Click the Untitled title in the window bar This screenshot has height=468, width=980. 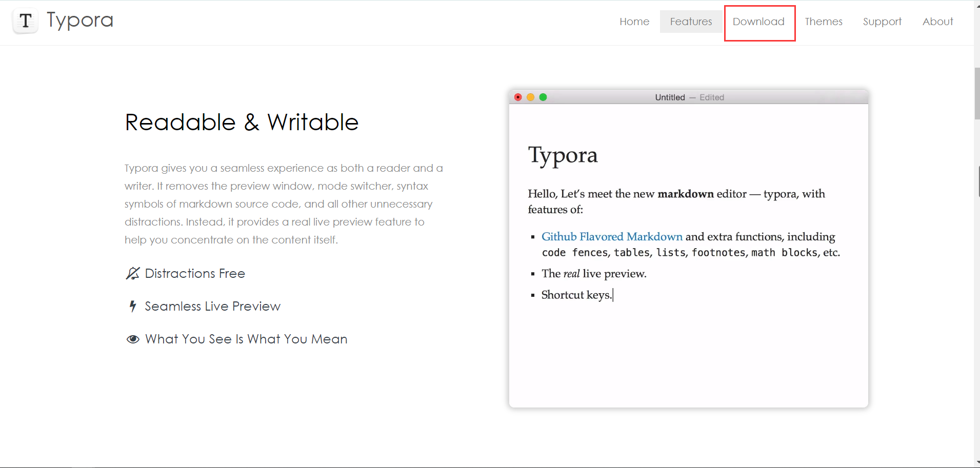click(x=670, y=97)
